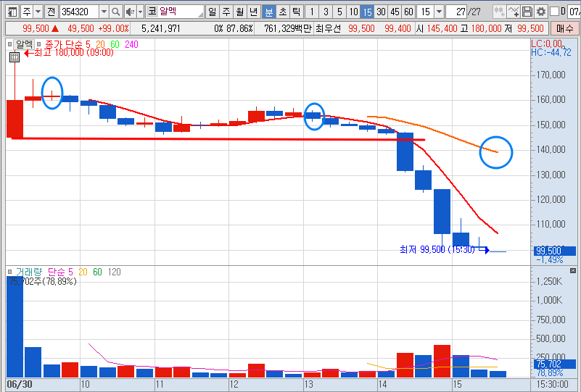Select the 월 monthly period
The height and width of the screenshot is (392, 581).
click(x=240, y=12)
